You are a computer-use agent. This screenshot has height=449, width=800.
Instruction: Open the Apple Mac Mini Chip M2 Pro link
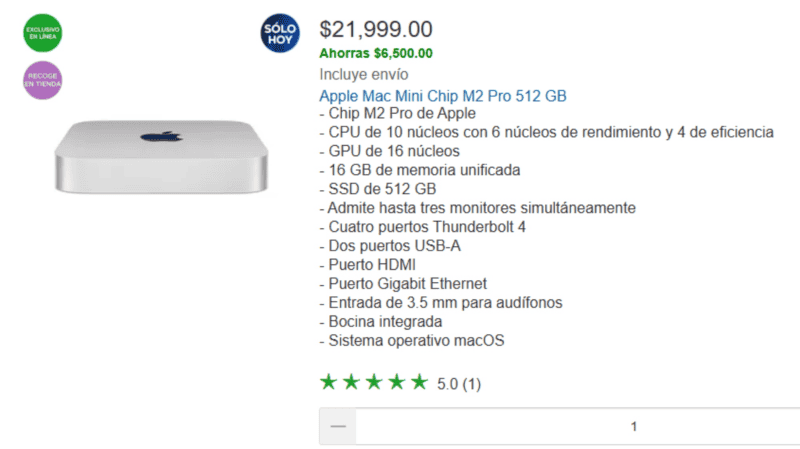click(442, 96)
